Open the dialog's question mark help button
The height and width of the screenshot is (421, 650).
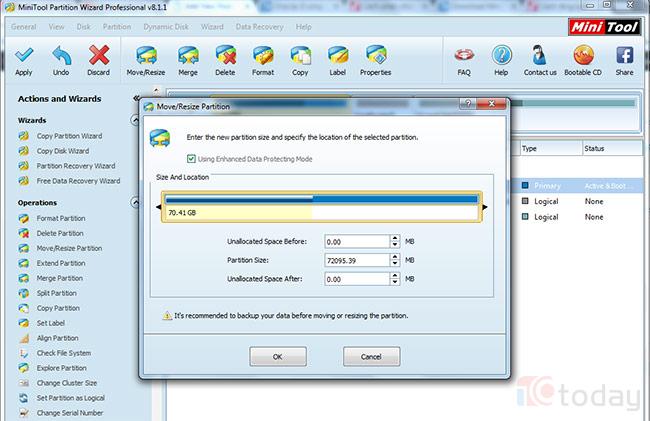468,104
